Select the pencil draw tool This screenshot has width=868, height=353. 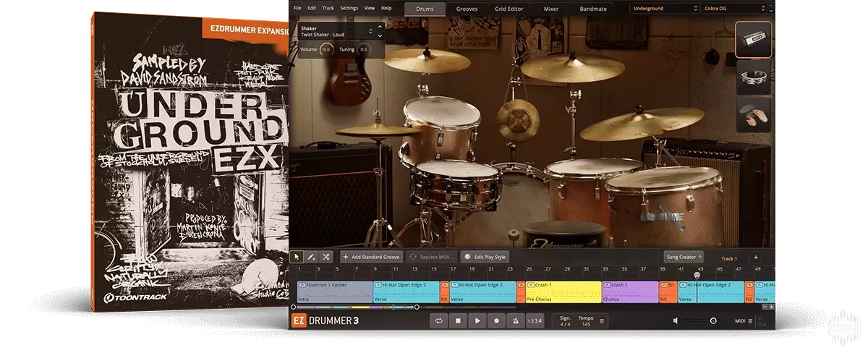tap(311, 257)
